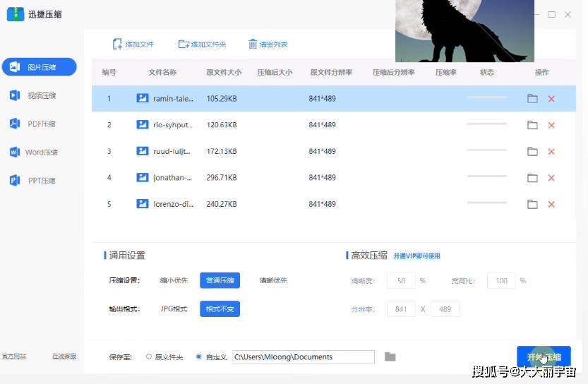Click status progress bar of lorenzo-di row
The image size is (588, 384).
(487, 203)
